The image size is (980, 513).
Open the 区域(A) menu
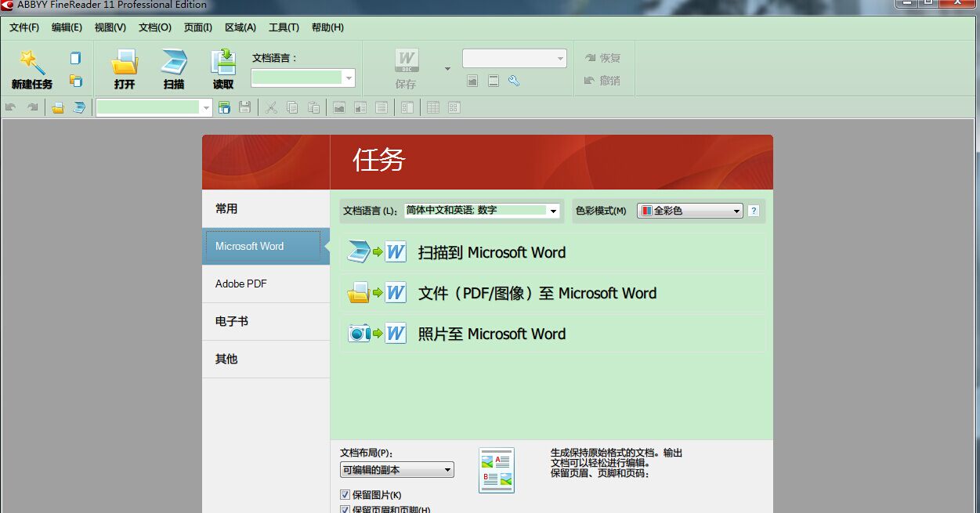click(x=240, y=27)
